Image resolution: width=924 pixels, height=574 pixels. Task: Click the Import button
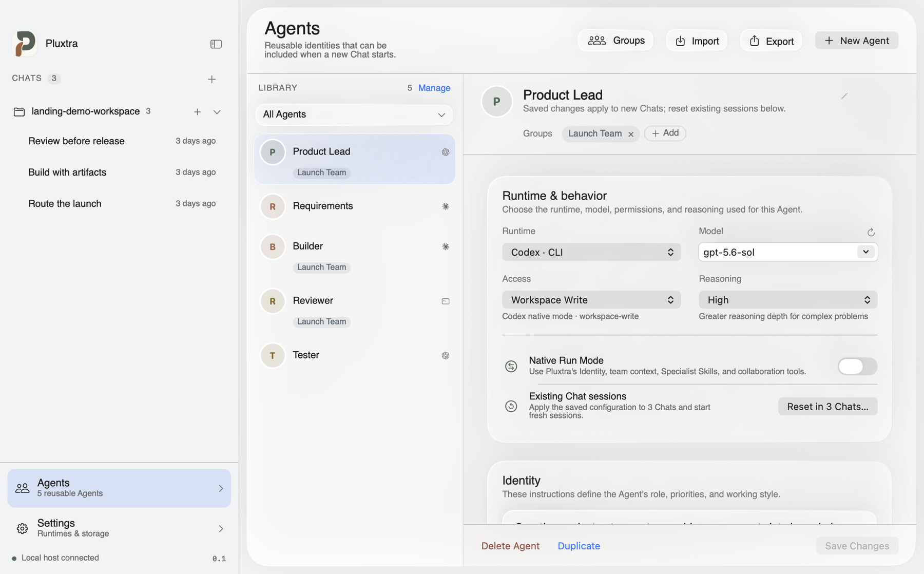click(697, 41)
